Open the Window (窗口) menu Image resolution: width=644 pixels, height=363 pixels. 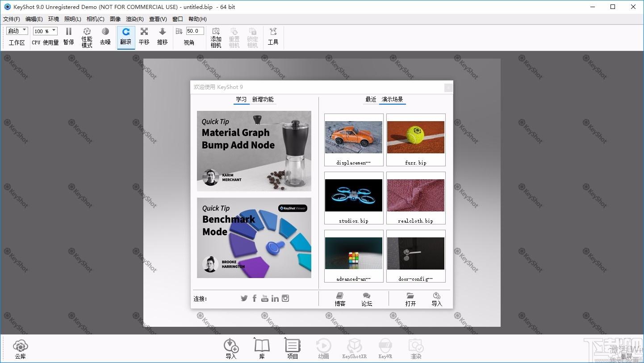click(x=177, y=19)
